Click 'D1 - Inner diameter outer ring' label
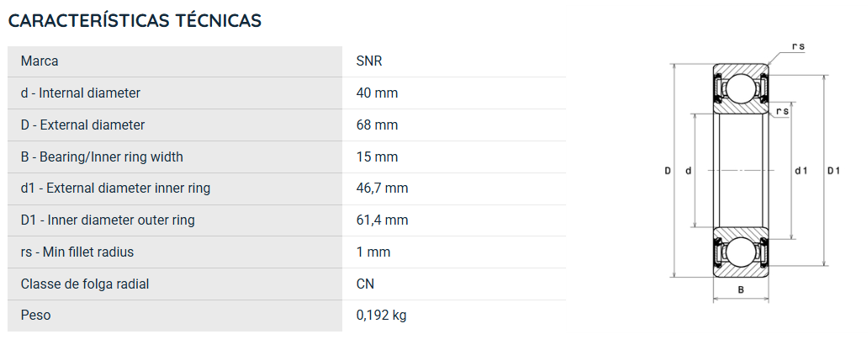This screenshot has width=868, height=345. click(x=108, y=220)
